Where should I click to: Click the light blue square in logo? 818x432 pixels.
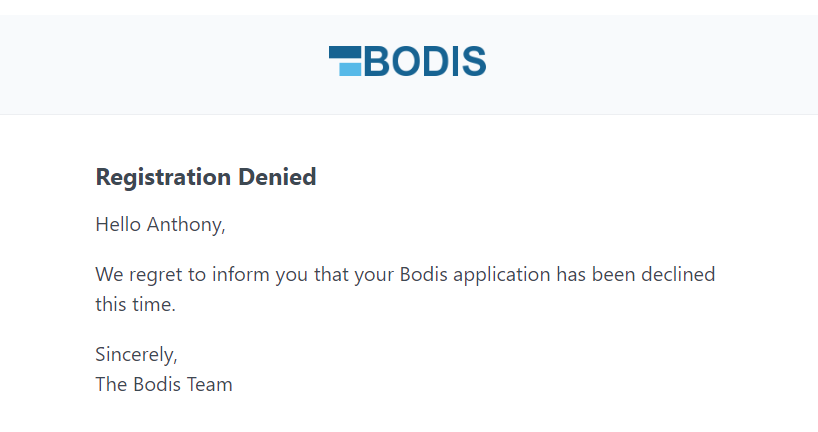pyautogui.click(x=350, y=69)
